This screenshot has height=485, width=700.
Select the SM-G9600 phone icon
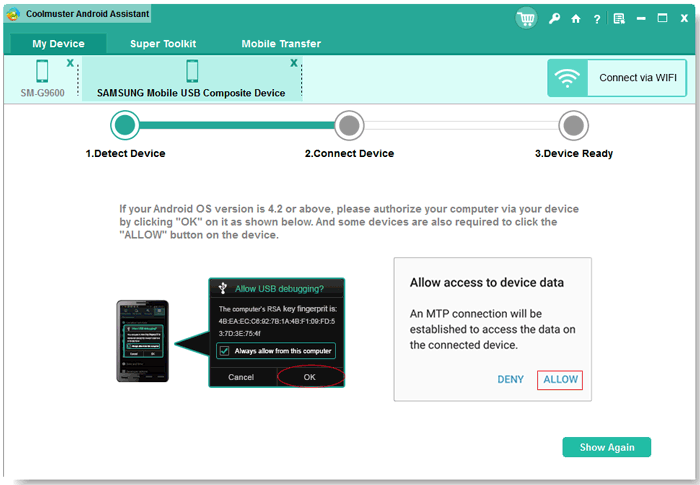[42, 71]
